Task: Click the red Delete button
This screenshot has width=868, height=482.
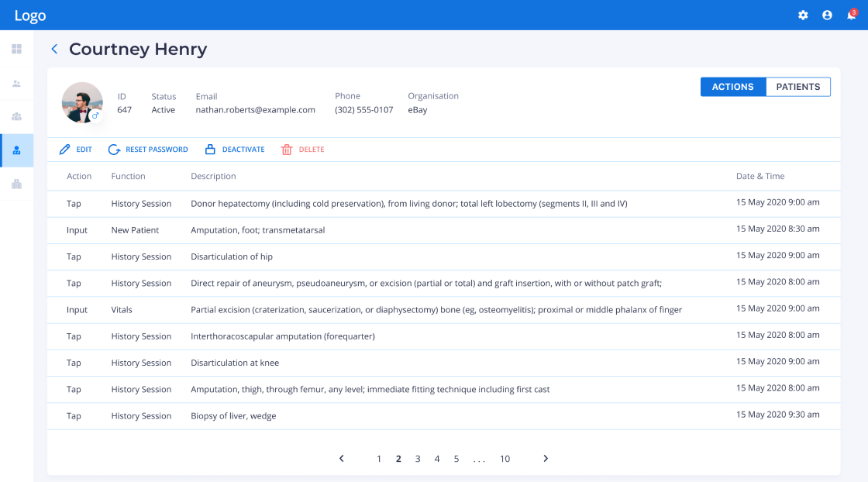Action: 303,150
